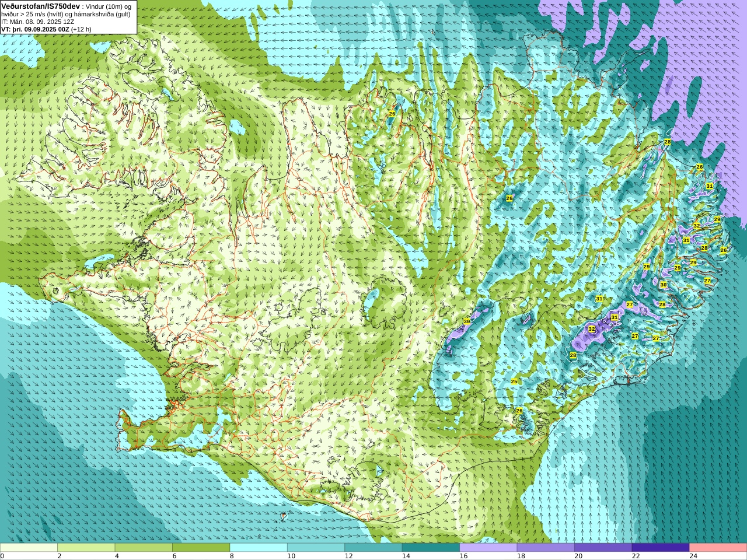Click the yellow gust label reading 25
The image size is (747, 560).
514,381
